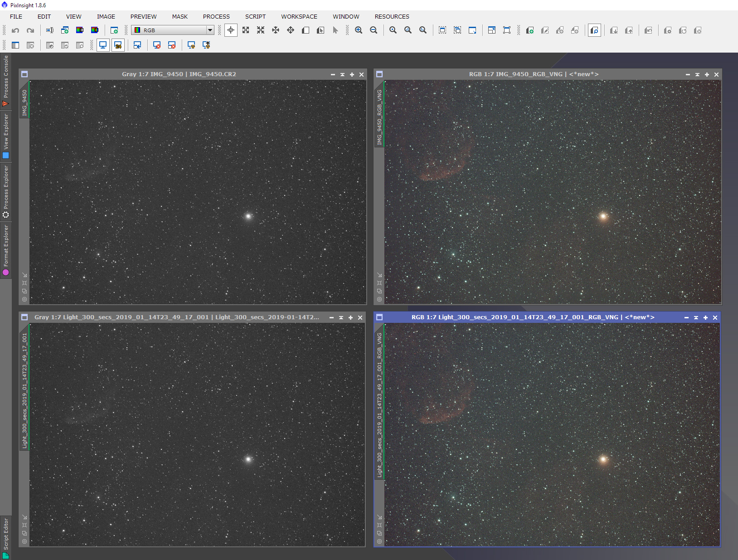Viewport: 738px width, 560px height.
Task: Click the mask with curved-arrow toolbar icon
Action: pyautogui.click(x=648, y=30)
